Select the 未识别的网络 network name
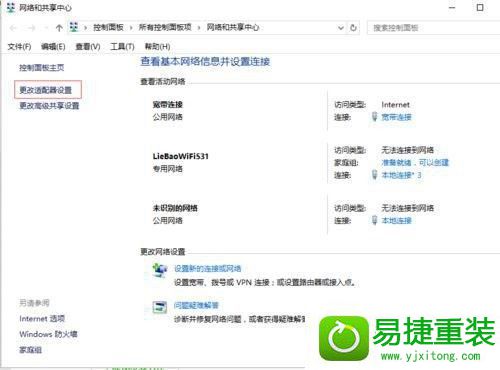 (175, 208)
